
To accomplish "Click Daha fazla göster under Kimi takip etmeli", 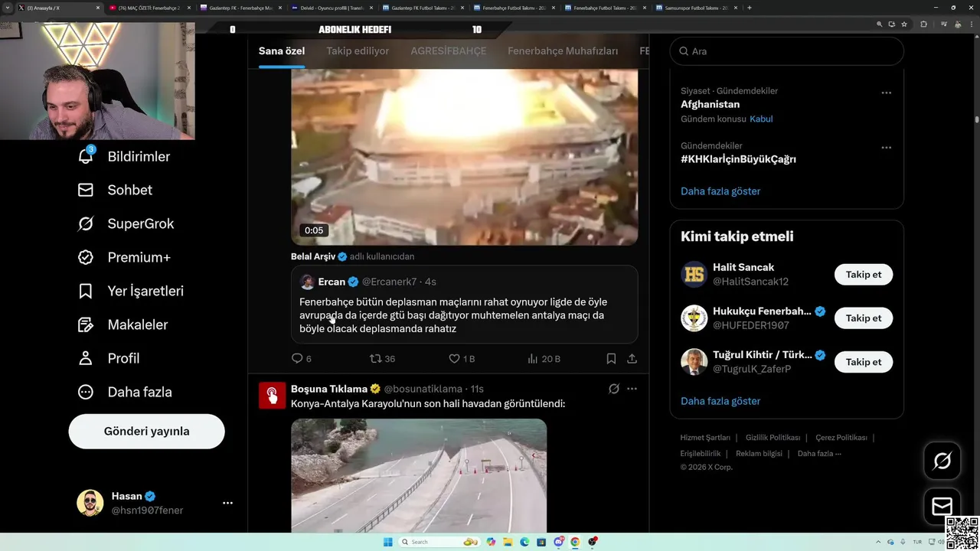I will point(720,401).
